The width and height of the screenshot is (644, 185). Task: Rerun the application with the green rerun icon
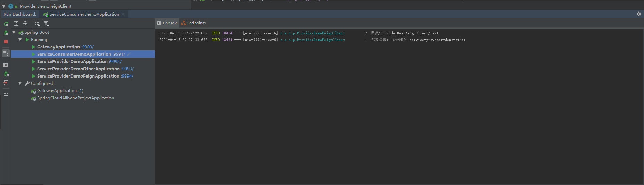(6, 24)
